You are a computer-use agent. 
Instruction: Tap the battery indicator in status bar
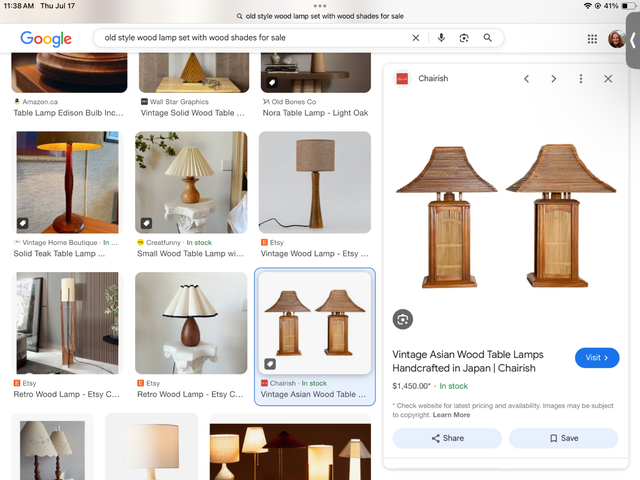(x=627, y=6)
